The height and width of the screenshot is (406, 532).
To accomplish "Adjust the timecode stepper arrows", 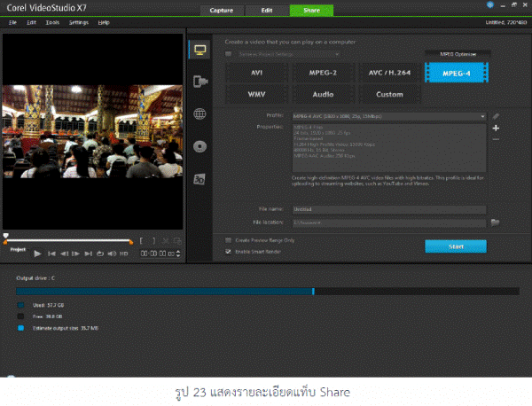I will coord(178,254).
